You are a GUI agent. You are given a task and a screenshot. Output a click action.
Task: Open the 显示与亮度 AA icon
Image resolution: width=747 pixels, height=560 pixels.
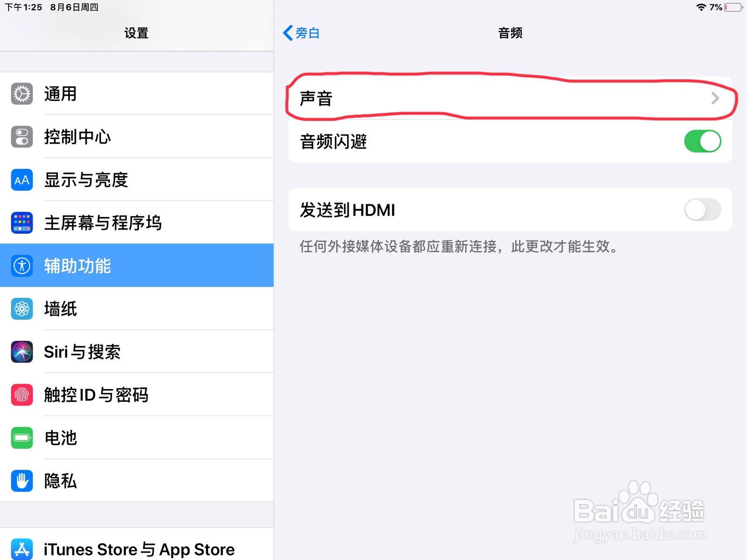[x=22, y=180]
